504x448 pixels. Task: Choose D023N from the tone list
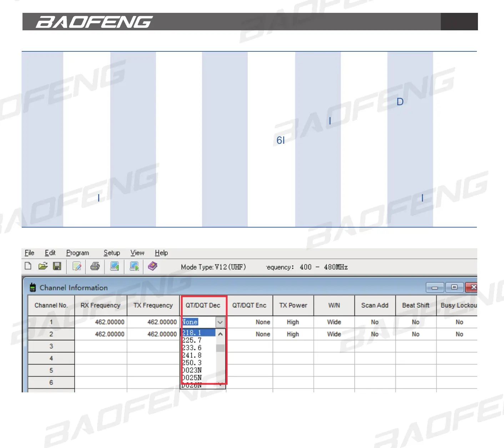pyautogui.click(x=198, y=370)
